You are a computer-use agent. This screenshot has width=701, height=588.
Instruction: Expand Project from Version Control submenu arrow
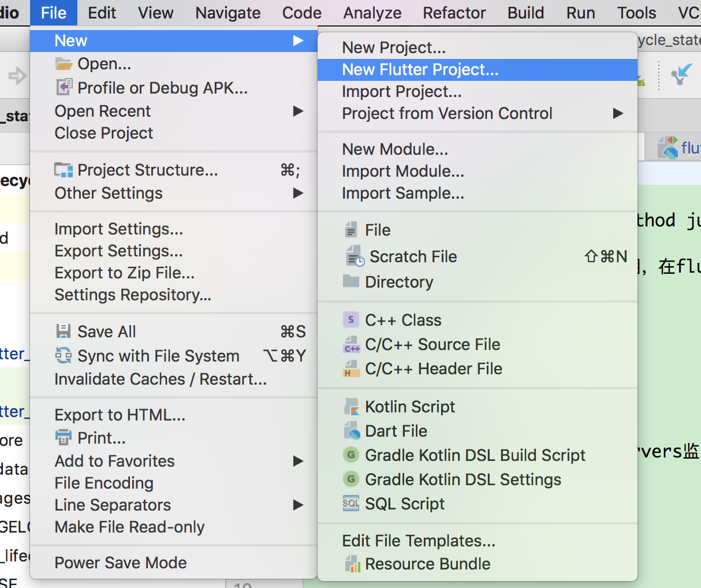tap(618, 113)
